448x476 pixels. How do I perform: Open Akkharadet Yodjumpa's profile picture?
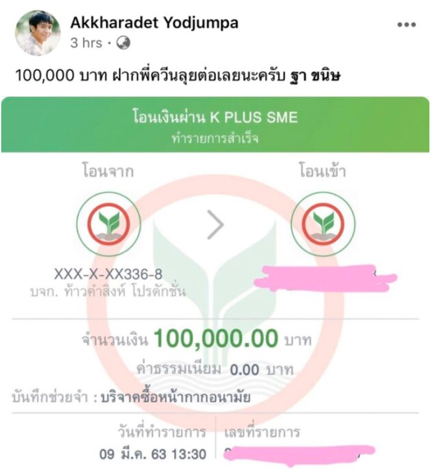(38, 33)
